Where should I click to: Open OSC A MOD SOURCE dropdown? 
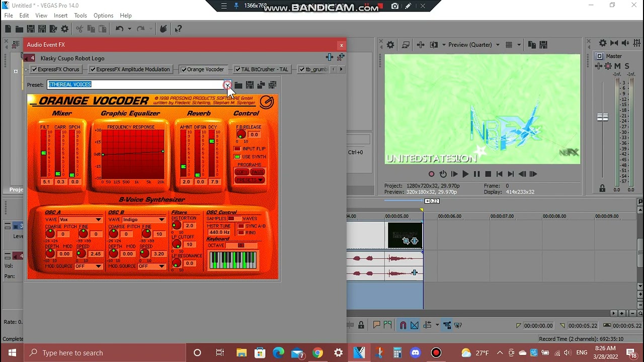tap(99, 266)
